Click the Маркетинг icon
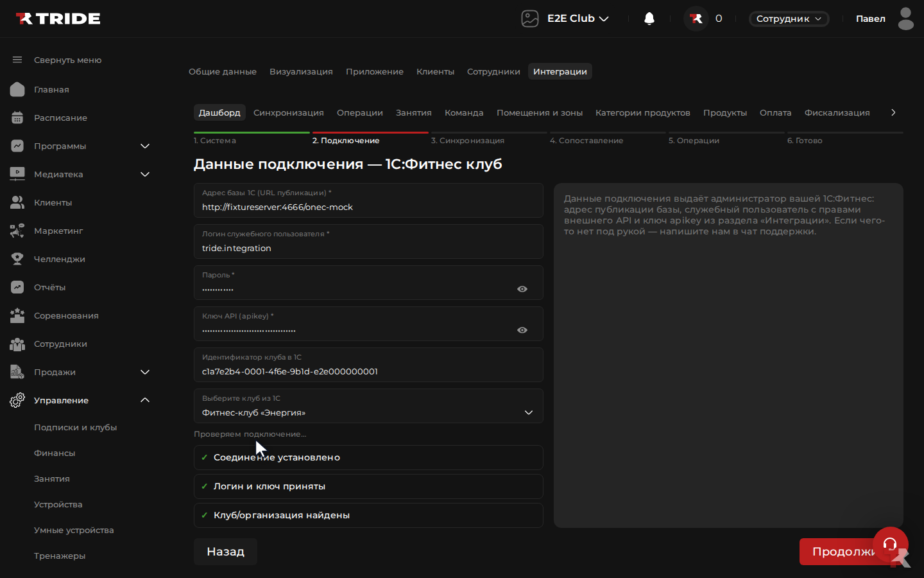This screenshot has width=924, height=578. point(17,231)
